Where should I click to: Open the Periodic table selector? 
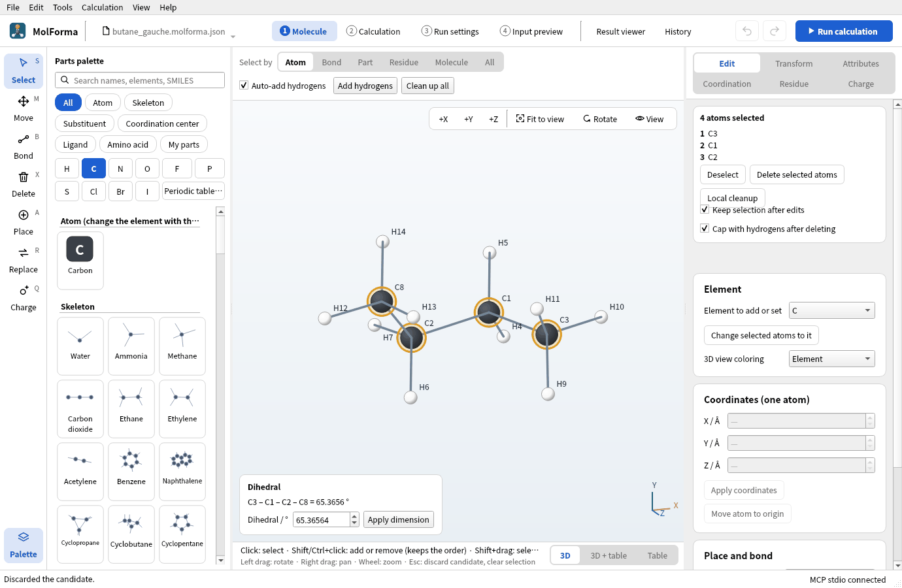pyautogui.click(x=193, y=191)
